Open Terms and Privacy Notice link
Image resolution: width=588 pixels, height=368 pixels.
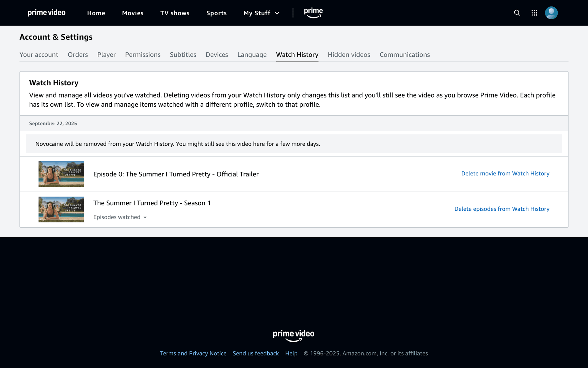pyautogui.click(x=193, y=353)
